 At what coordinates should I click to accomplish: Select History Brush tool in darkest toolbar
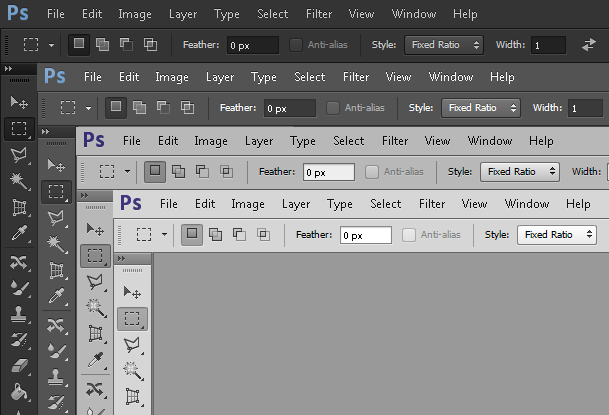click(x=19, y=340)
